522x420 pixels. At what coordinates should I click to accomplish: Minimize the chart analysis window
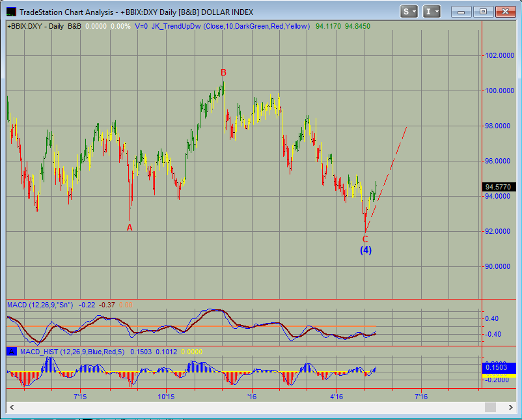pos(463,11)
